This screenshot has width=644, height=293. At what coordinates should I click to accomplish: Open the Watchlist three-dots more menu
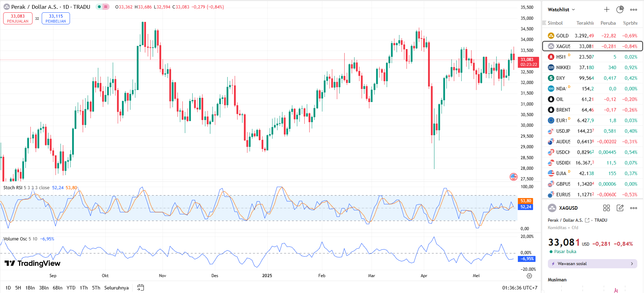click(x=633, y=10)
